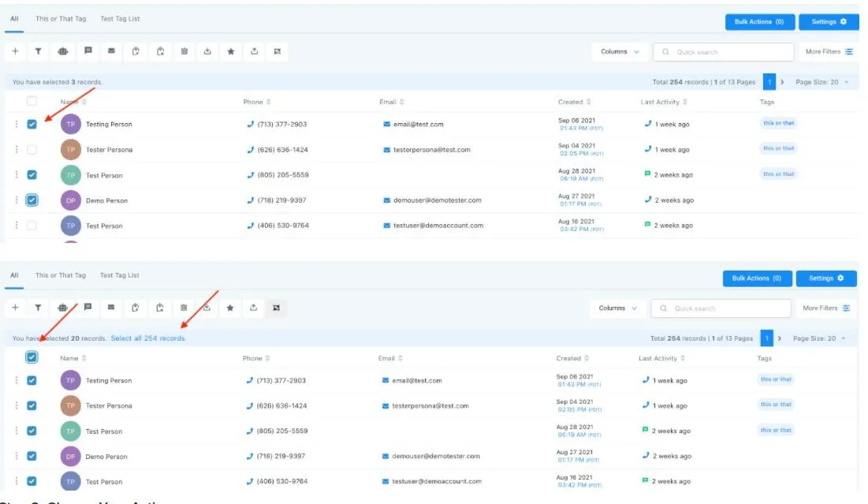Click the highlighted last icon in lower toolbar
The height and width of the screenshot is (504, 868).
pos(276,308)
